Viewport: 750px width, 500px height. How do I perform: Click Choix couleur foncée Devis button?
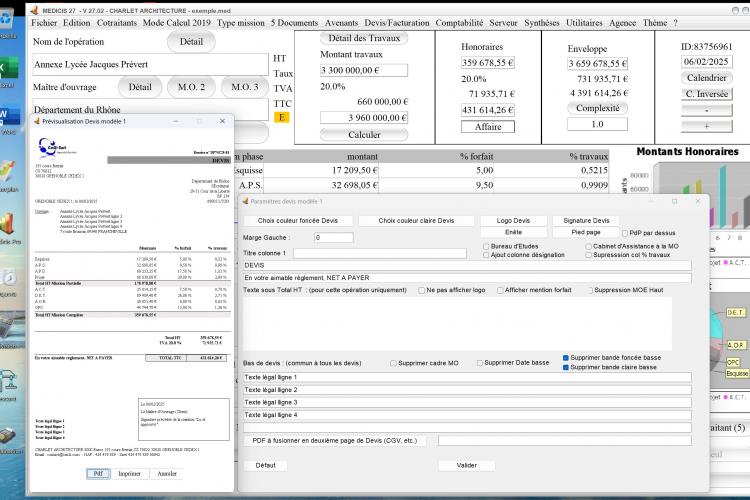(298, 221)
